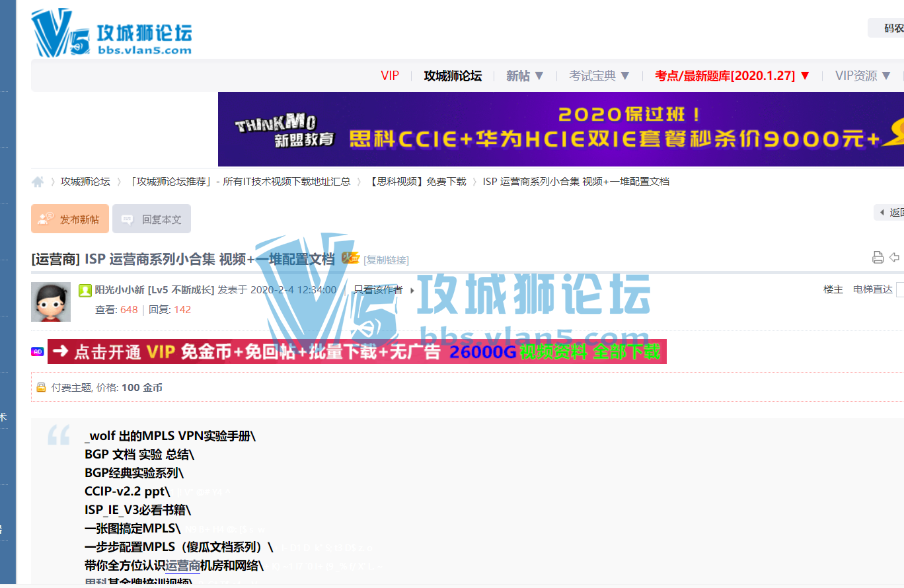
Task: Open breadcrumb 【思科视频】免费下载
Action: click(418, 181)
